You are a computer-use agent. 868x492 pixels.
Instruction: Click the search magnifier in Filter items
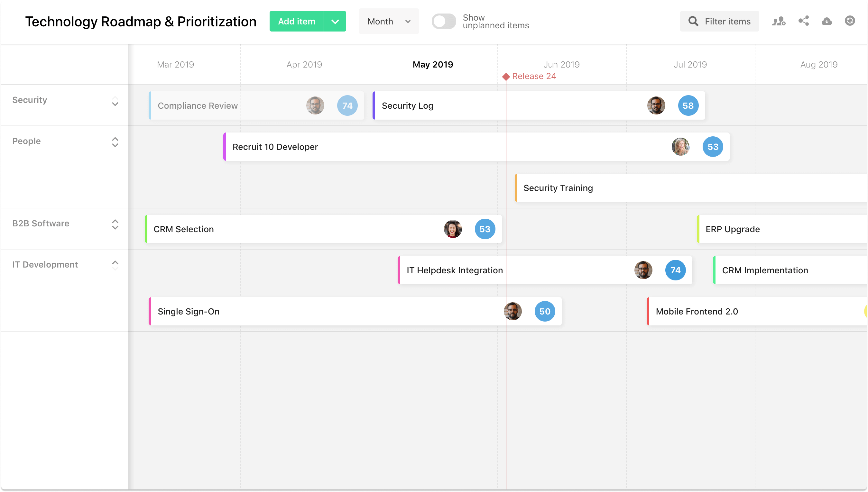coord(694,21)
